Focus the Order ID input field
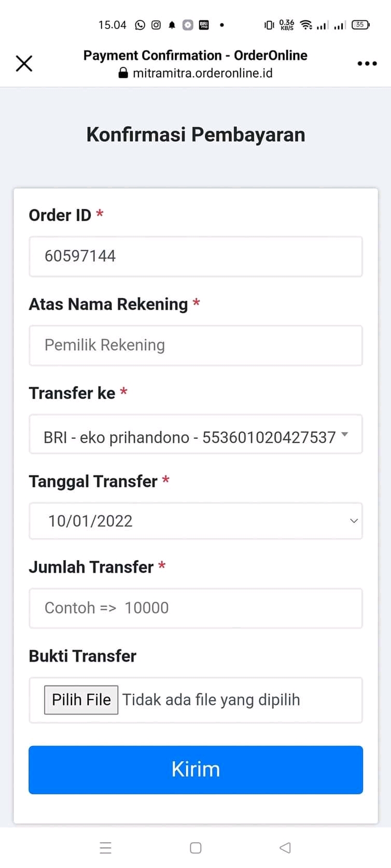This screenshot has width=391, height=868. click(x=195, y=257)
